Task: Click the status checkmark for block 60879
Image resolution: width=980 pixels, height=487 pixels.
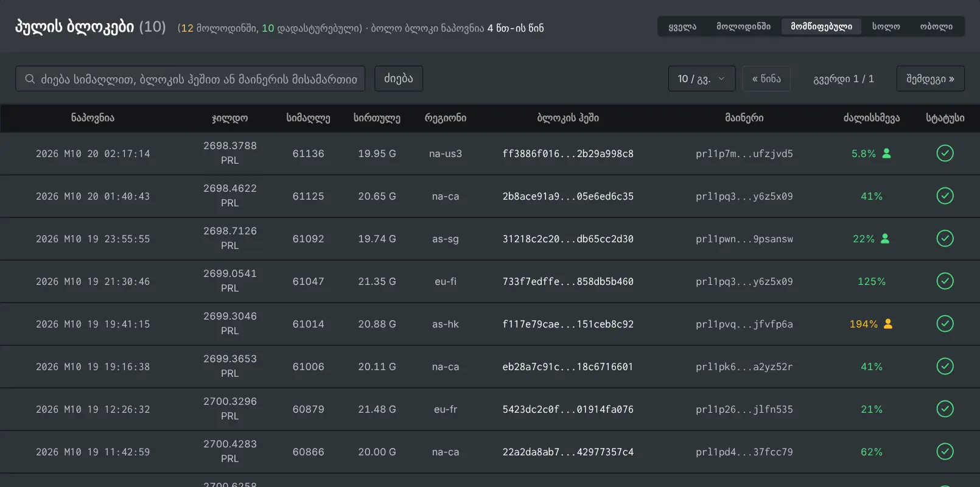Action: point(945,409)
